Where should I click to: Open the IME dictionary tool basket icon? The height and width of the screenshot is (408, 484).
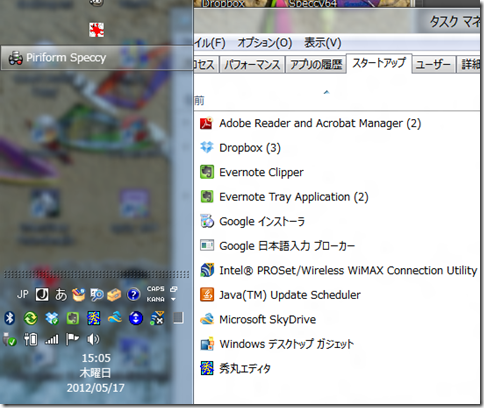coord(79,295)
